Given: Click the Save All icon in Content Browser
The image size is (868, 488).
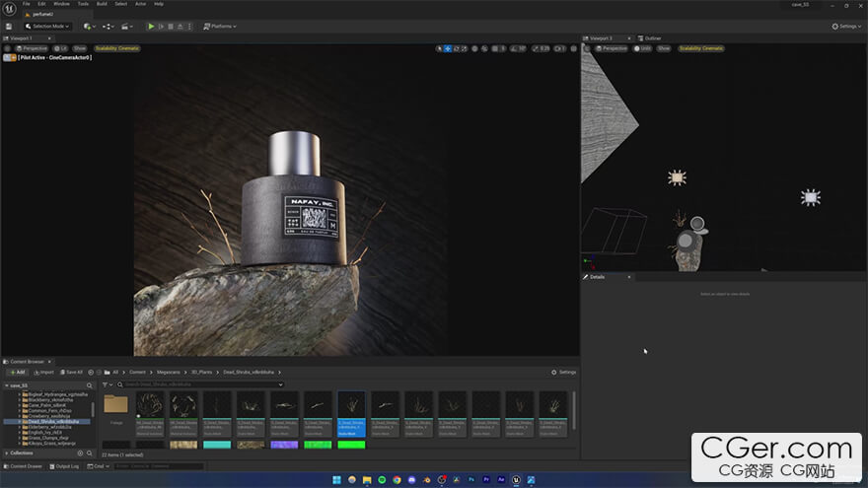Looking at the screenshot, I should (71, 372).
